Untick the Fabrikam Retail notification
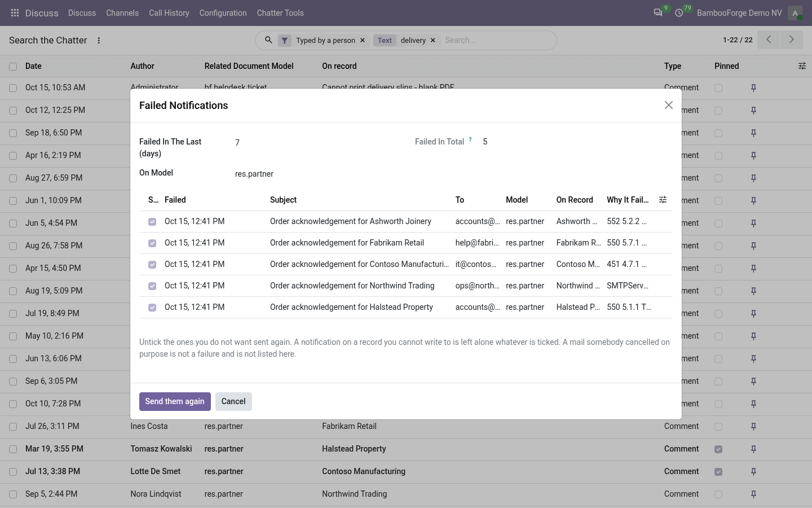Viewport: 812px width, 508px height. click(x=152, y=243)
